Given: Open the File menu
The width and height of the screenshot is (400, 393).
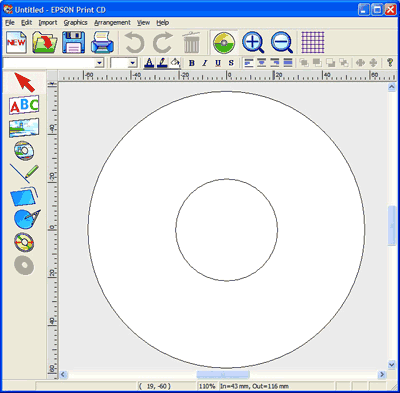Looking at the screenshot, I should [10, 23].
